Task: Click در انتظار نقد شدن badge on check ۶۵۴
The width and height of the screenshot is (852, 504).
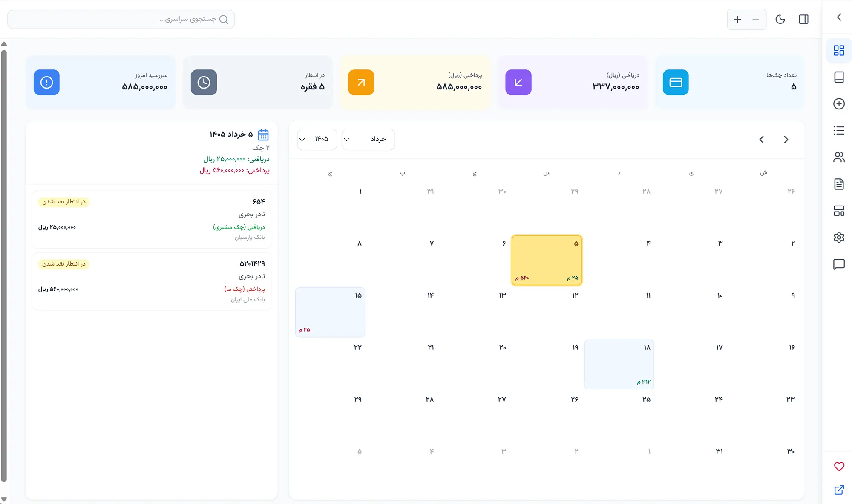Action: click(x=63, y=202)
